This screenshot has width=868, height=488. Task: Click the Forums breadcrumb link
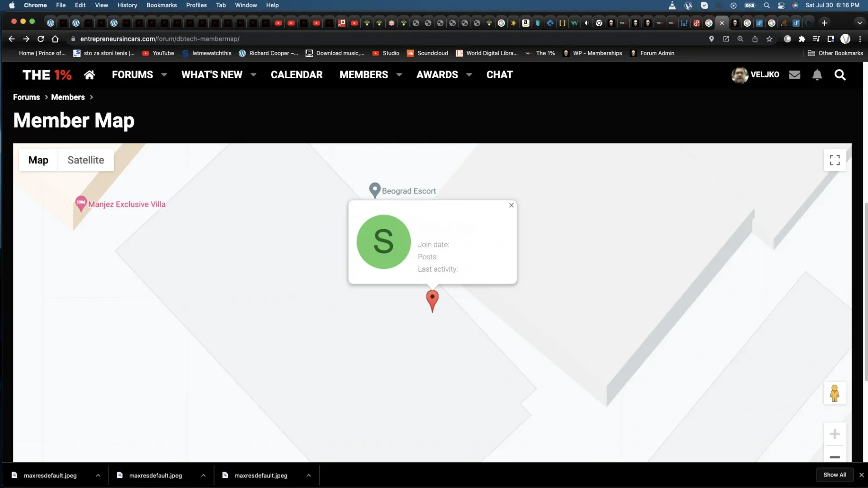pos(26,97)
